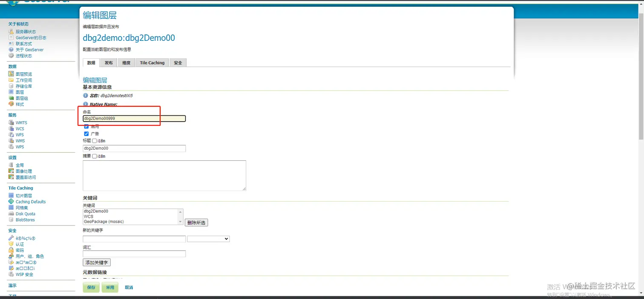Click the process status gear icon

(x=11, y=56)
